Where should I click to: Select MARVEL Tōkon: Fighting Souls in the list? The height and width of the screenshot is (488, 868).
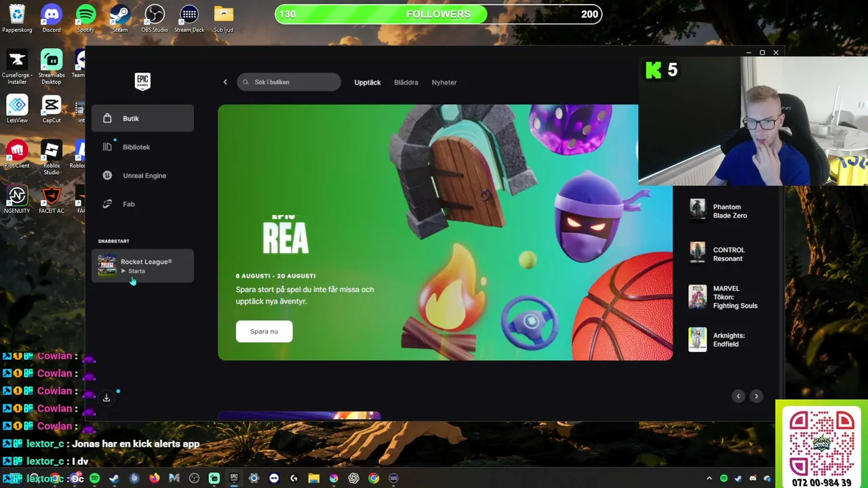click(726, 297)
